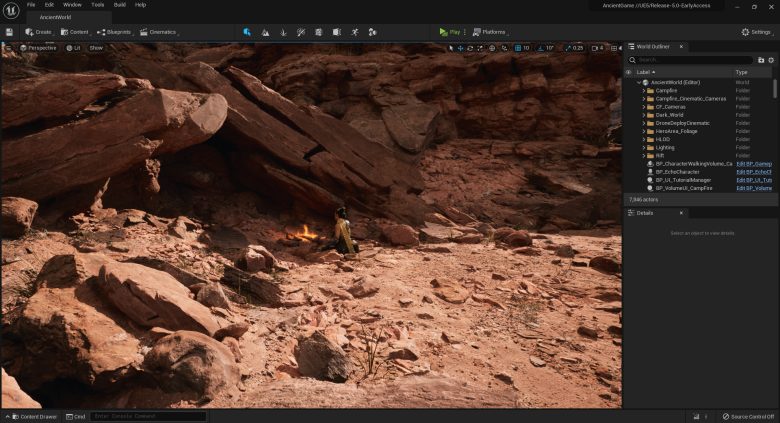The height and width of the screenshot is (423, 780).
Task: Open the Edit menu
Action: [49, 5]
